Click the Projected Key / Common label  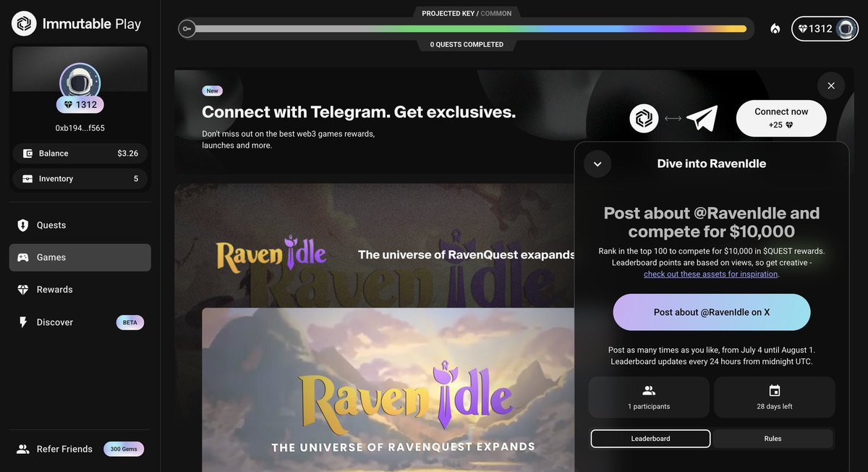[x=467, y=13]
